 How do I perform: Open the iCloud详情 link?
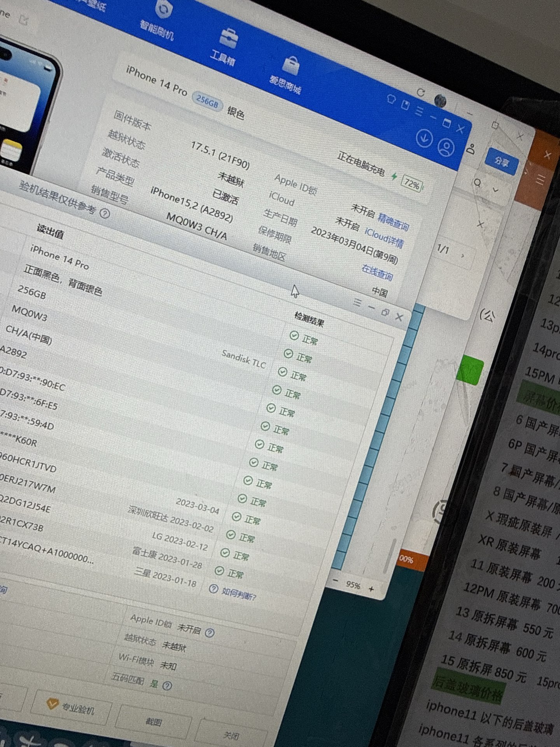(384, 237)
